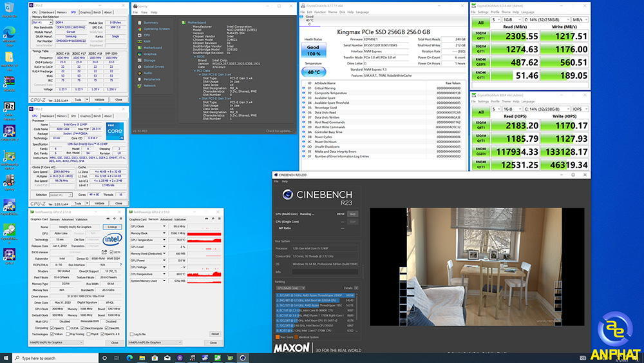Click refresh icon in GPU-Z Sensors window

pyautogui.click(x=213, y=219)
